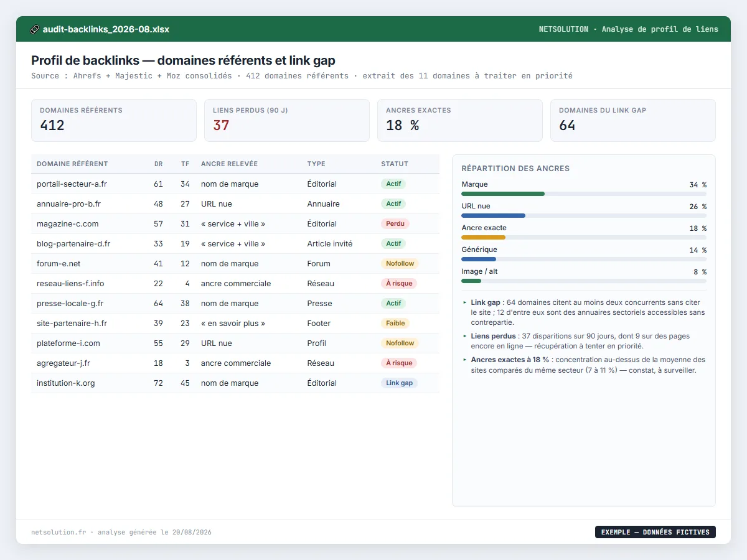Click the Ancres exactes à 18 % note
The image size is (747, 560).
click(x=584, y=365)
